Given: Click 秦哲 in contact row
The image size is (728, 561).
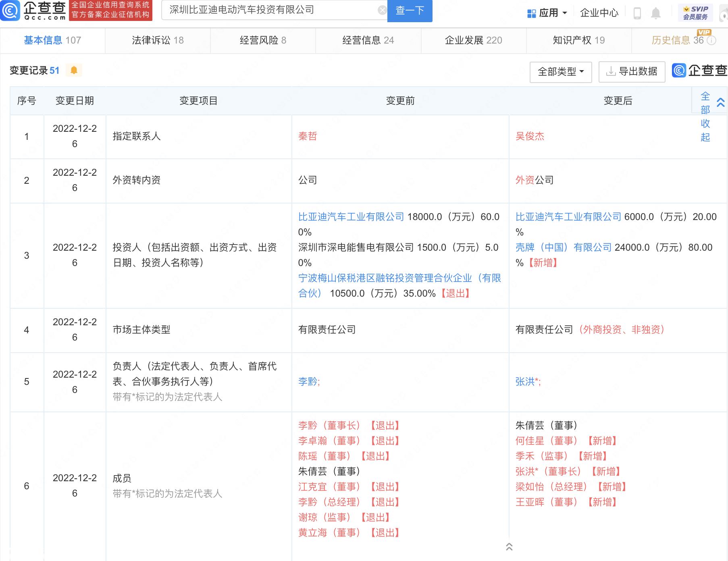Looking at the screenshot, I should 308,136.
